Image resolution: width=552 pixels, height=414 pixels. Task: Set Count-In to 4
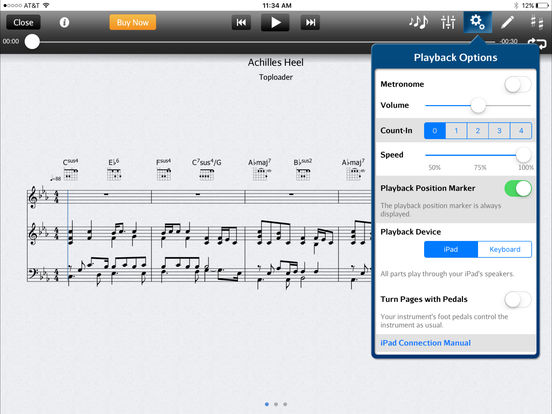coord(521,131)
